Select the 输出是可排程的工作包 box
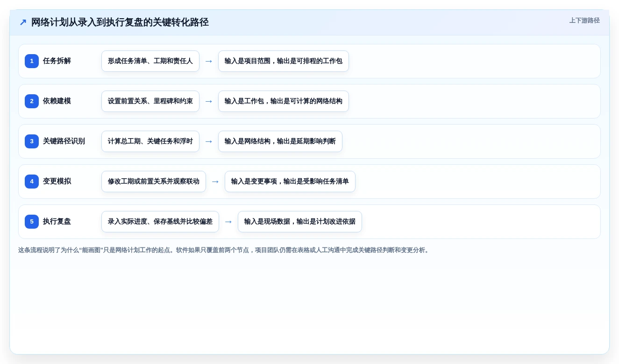The height and width of the screenshot is (364, 619). click(x=284, y=61)
